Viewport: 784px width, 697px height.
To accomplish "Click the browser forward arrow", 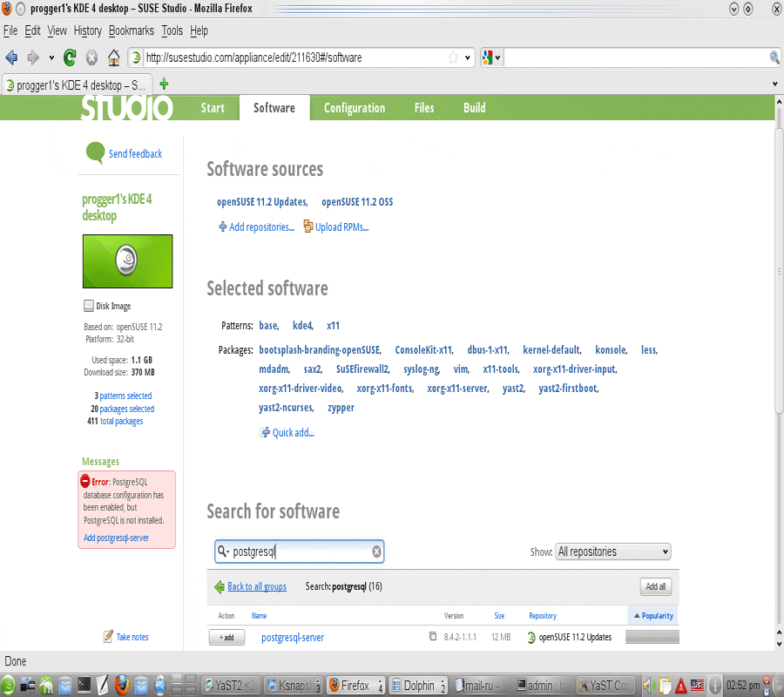I will 33,58.
